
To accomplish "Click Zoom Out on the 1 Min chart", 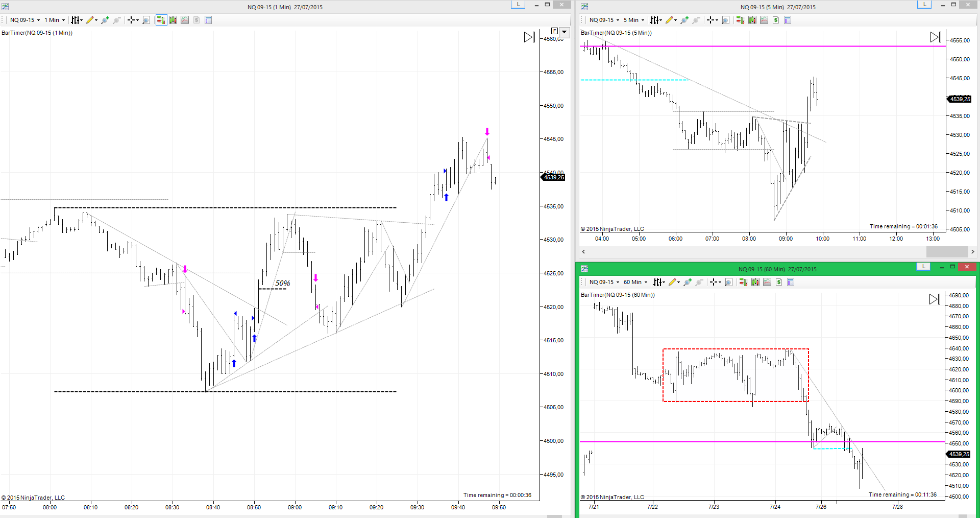I will click(x=117, y=20).
